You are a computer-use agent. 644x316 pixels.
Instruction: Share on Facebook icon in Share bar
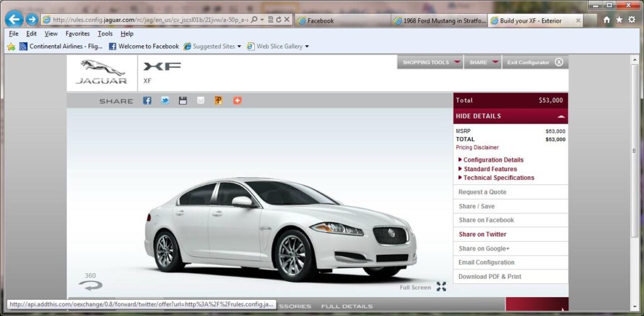[x=147, y=101]
